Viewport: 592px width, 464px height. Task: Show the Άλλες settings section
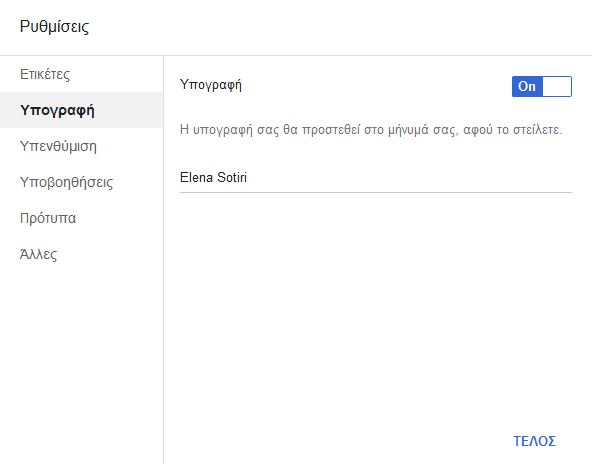coord(82,254)
